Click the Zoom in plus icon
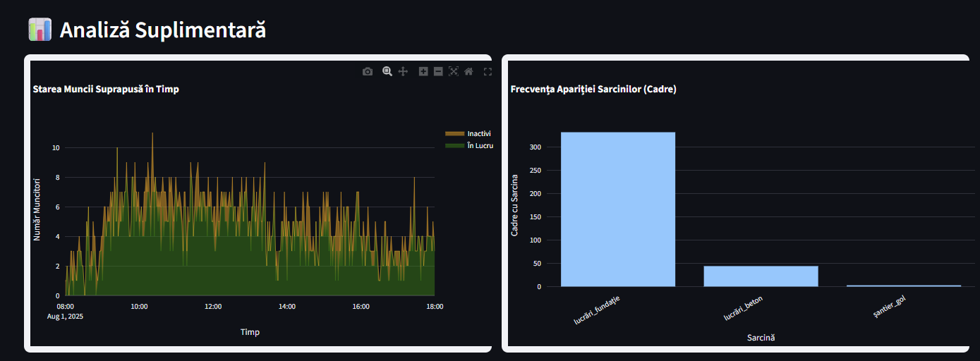 423,71
